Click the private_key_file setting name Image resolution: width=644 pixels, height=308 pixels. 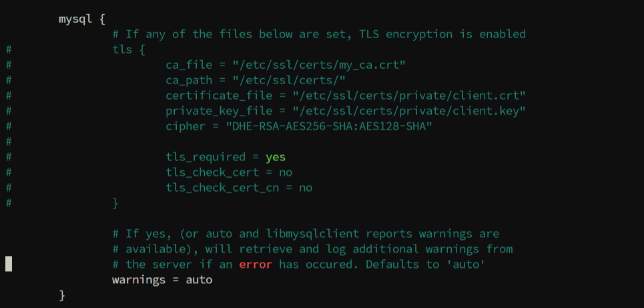coord(219,111)
